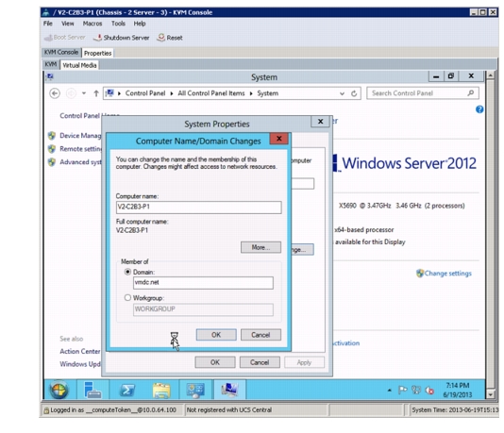Open File Explorer from the taskbar

161,390
